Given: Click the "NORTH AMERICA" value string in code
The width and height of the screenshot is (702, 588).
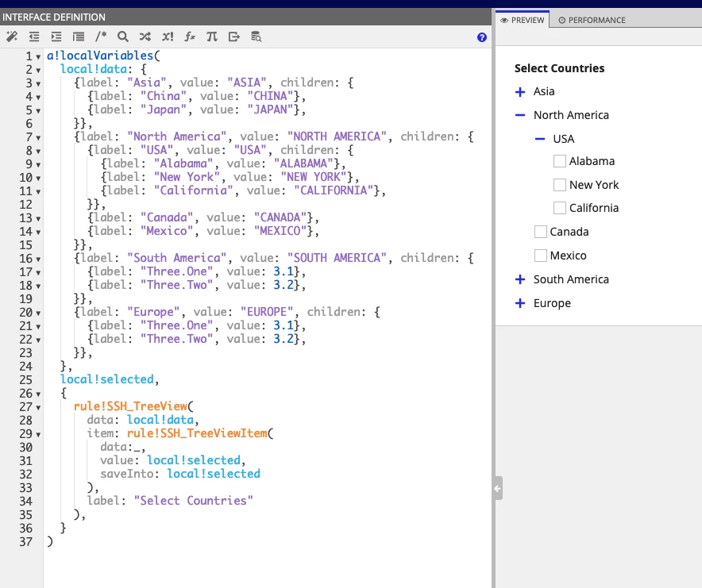Looking at the screenshot, I should [337, 136].
